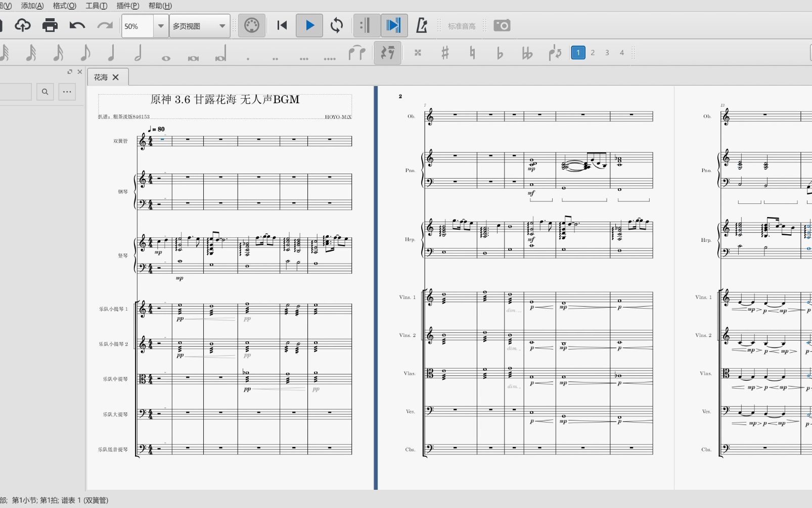Toggle MIDI input button
The height and width of the screenshot is (508, 812).
coord(251,25)
